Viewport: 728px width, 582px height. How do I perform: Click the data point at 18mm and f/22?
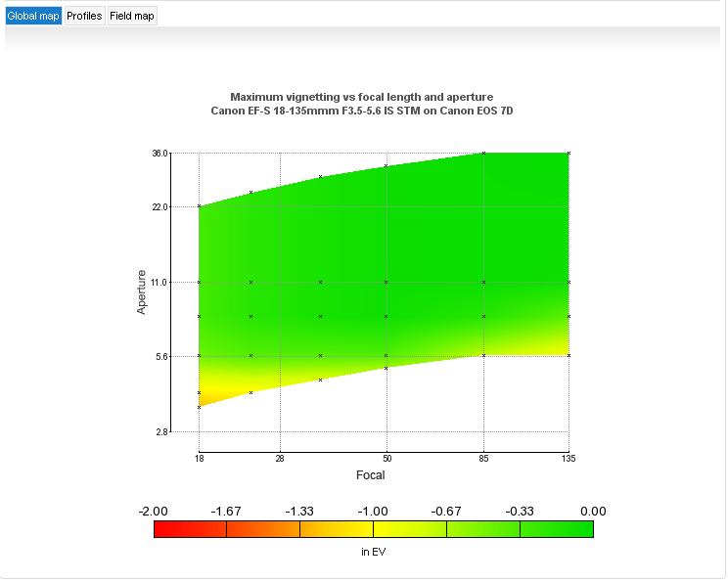coord(200,206)
